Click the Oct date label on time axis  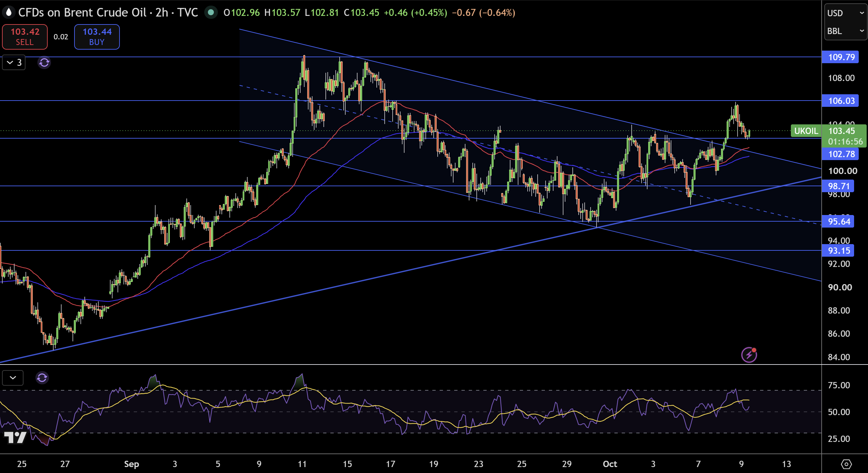pos(610,464)
